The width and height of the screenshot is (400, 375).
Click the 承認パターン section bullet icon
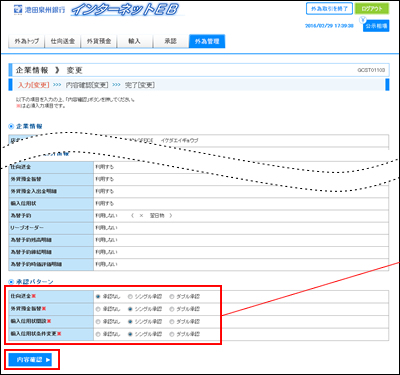(x=11, y=282)
